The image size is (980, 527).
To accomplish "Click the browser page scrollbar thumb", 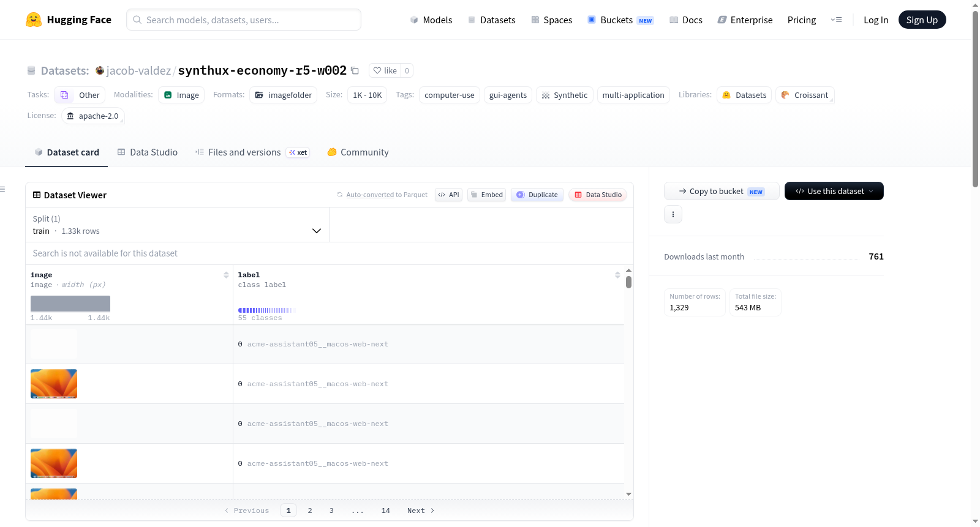I will 975,98.
